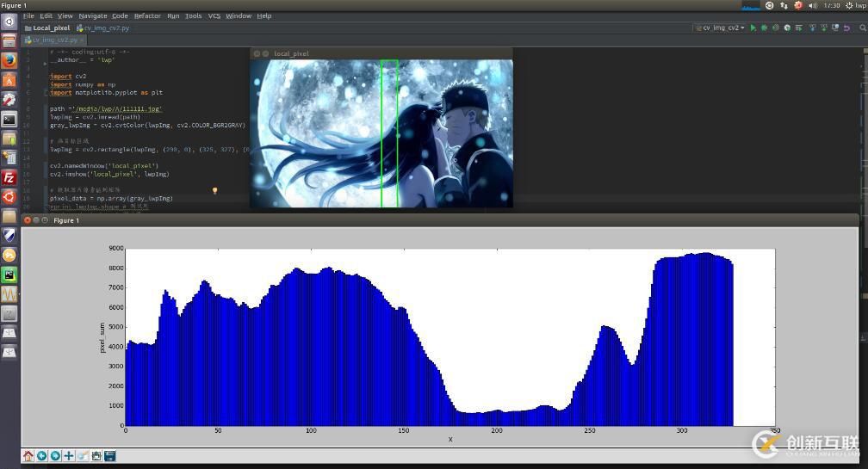
Task: Click the VCS update project icon
Action: [x=813, y=28]
